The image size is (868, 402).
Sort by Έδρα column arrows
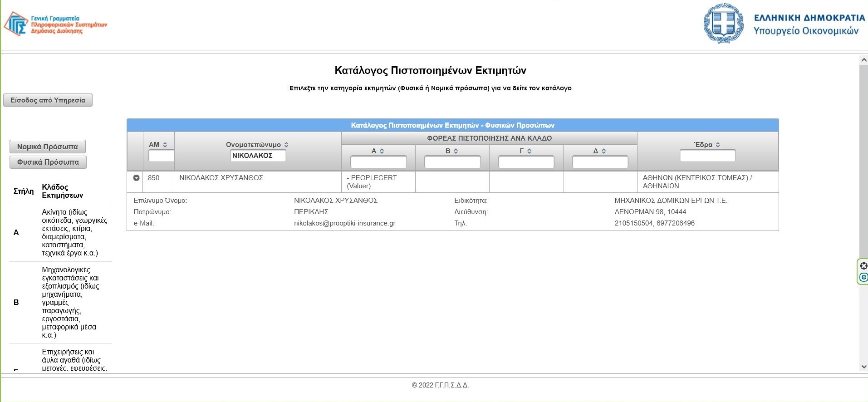[718, 145]
